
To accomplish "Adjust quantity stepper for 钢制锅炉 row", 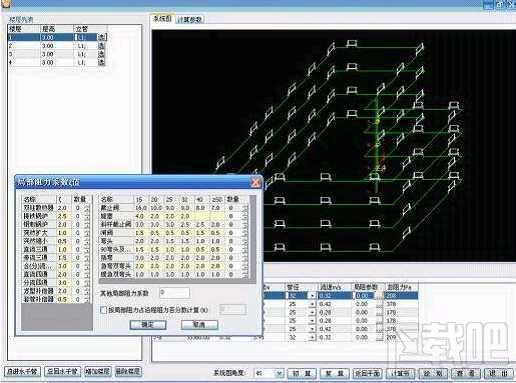I will [88, 225].
